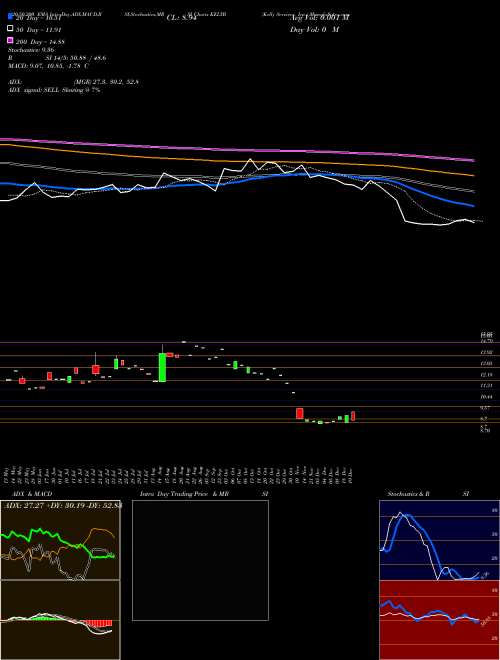
Task: Open the ADX indicator chart panel
Action: tap(60, 540)
